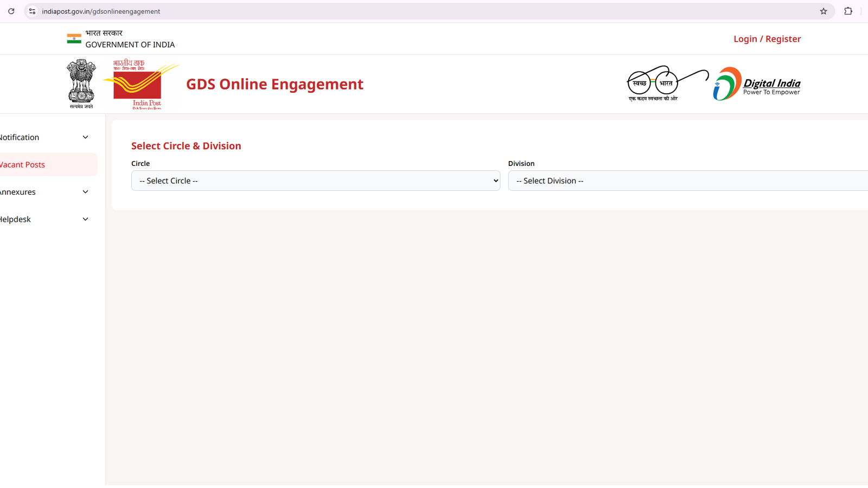The image size is (868, 488).
Task: Open the site information icon in the address bar
Action: pos(32,11)
